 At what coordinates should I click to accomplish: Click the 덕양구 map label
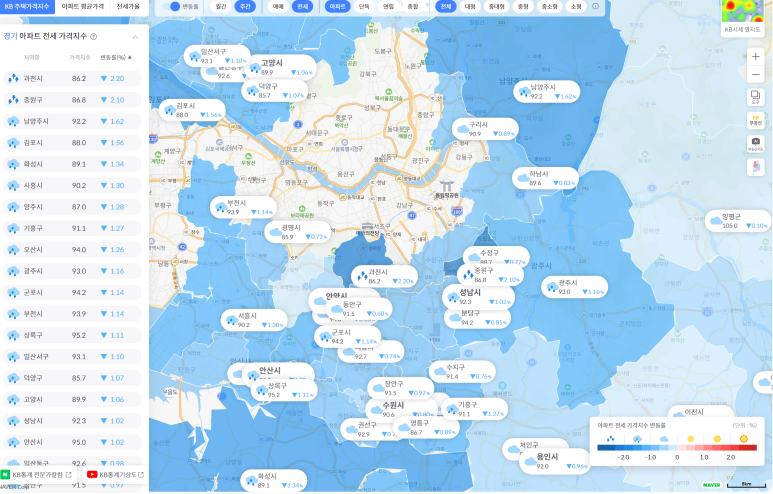[275, 91]
